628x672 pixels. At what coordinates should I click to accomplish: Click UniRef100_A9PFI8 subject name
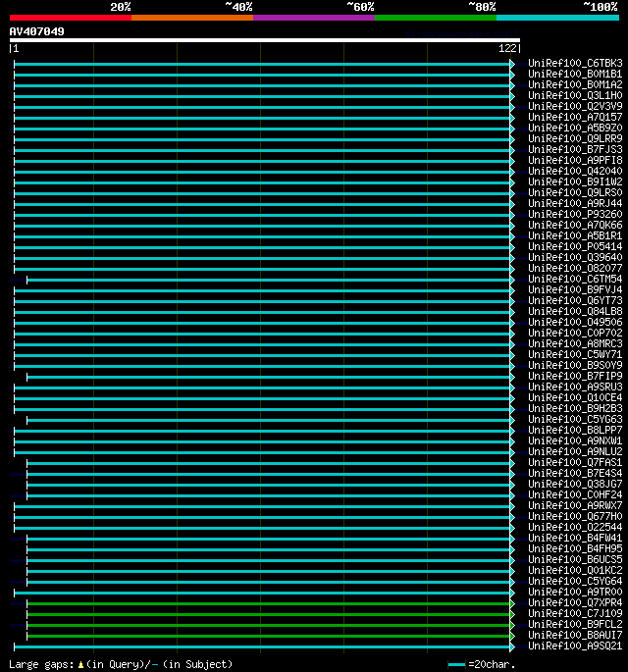click(575, 160)
